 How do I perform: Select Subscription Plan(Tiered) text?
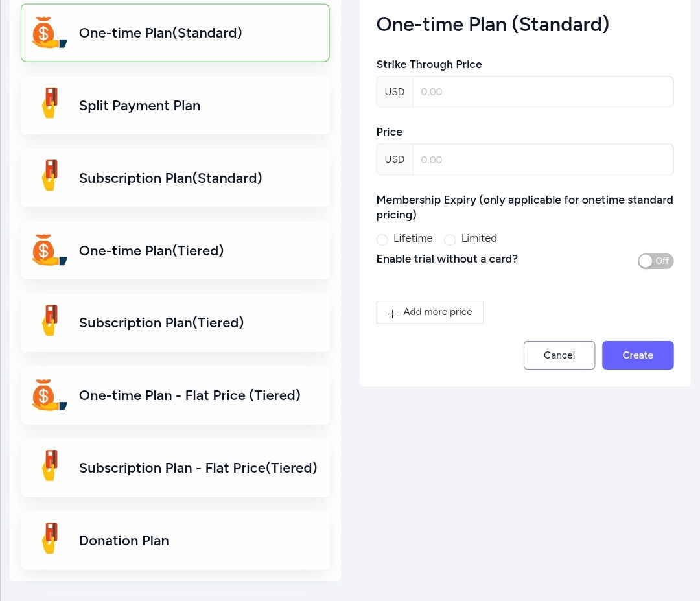pos(161,322)
